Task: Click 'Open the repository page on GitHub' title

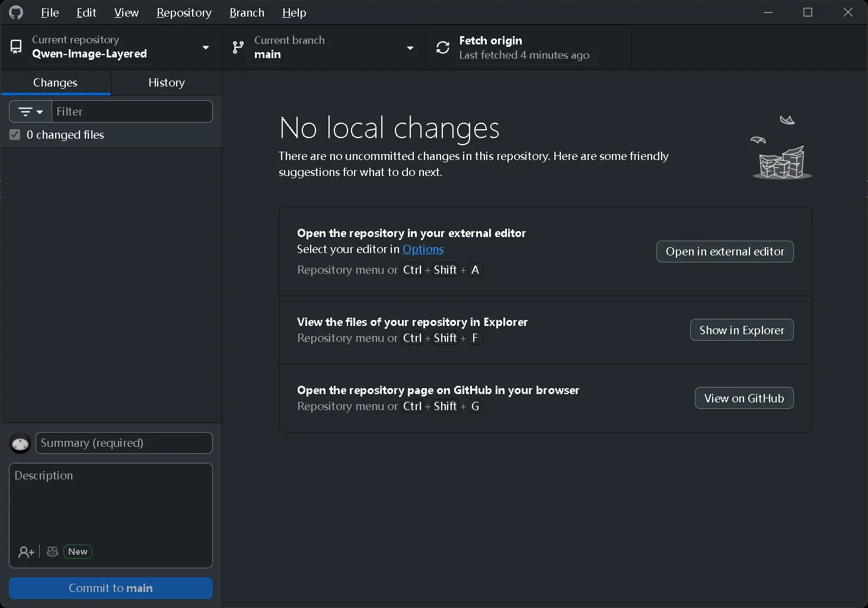Action: pyautogui.click(x=438, y=390)
